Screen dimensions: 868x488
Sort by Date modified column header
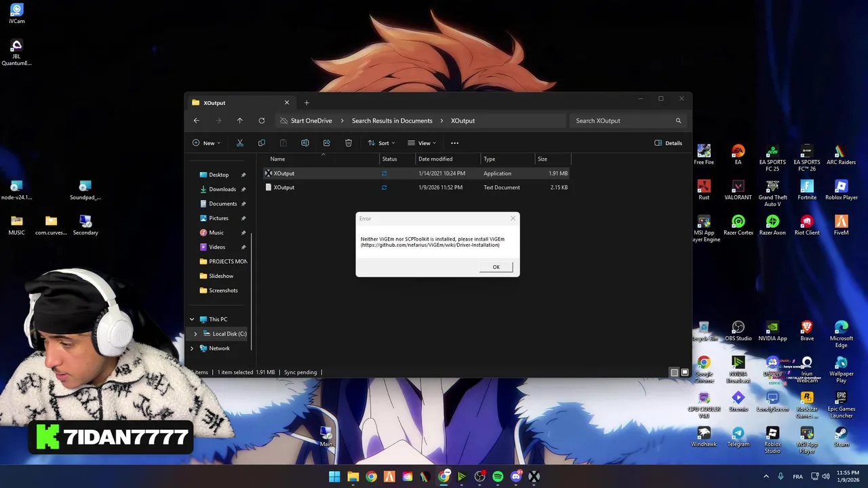[x=448, y=159]
